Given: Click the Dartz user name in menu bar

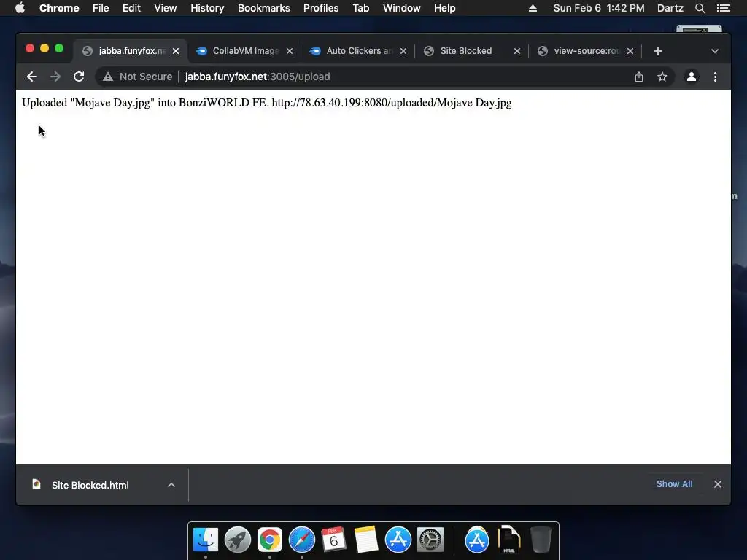Looking at the screenshot, I should coord(670,8).
